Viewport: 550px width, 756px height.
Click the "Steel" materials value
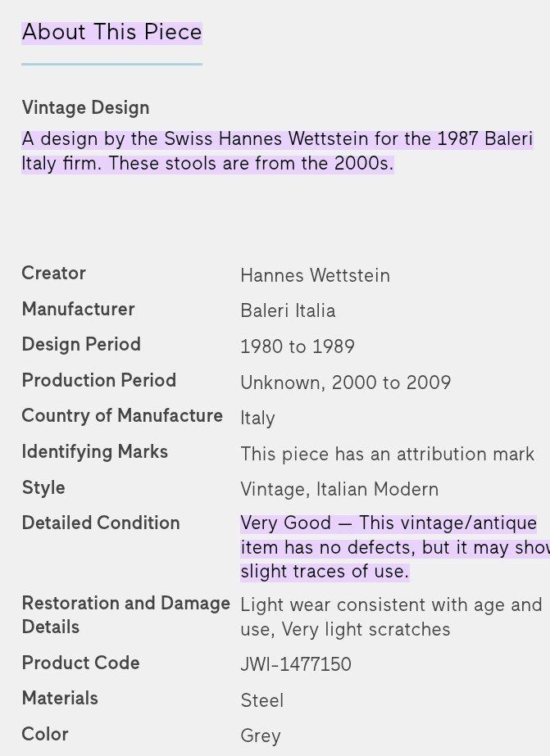(x=262, y=700)
